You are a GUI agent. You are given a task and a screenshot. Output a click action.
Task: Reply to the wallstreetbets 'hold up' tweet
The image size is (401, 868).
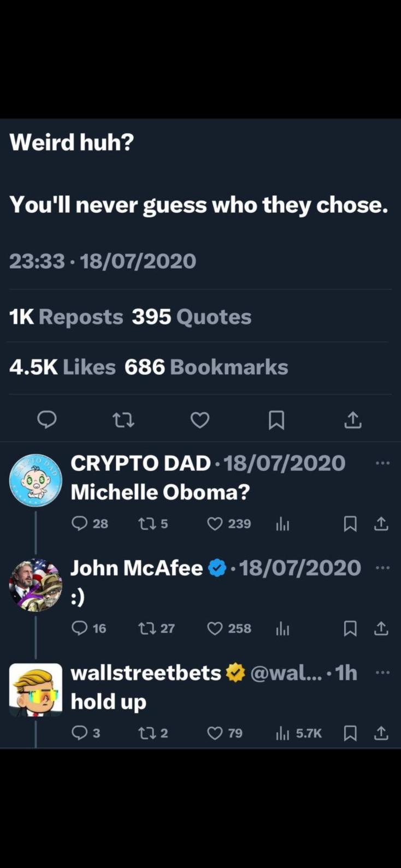tap(80, 733)
